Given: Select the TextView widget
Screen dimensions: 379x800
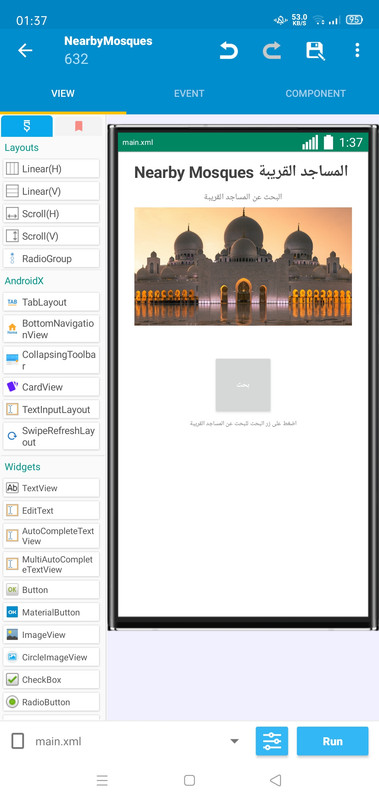Looking at the screenshot, I should (51, 488).
